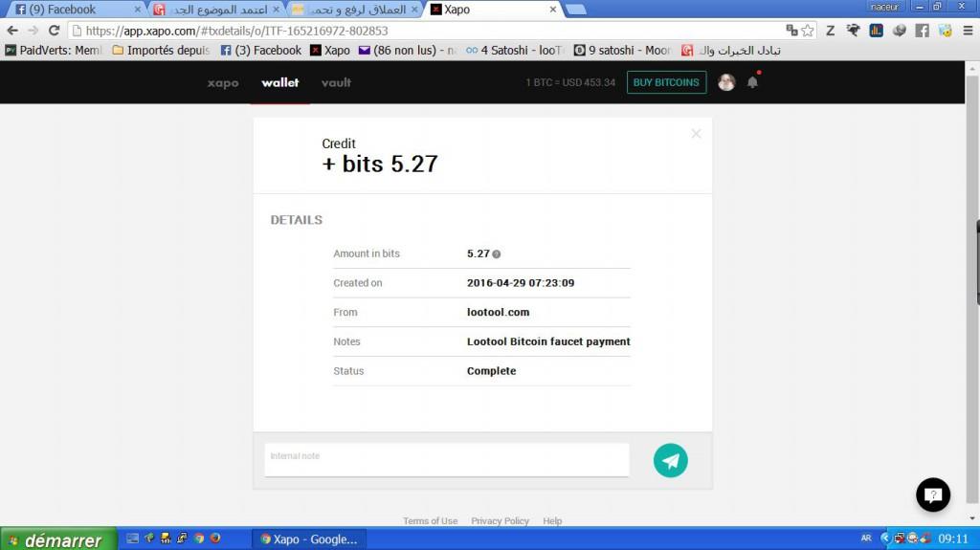Focus the Internal note input field
Screen dimensions: 980x550
tap(447, 460)
